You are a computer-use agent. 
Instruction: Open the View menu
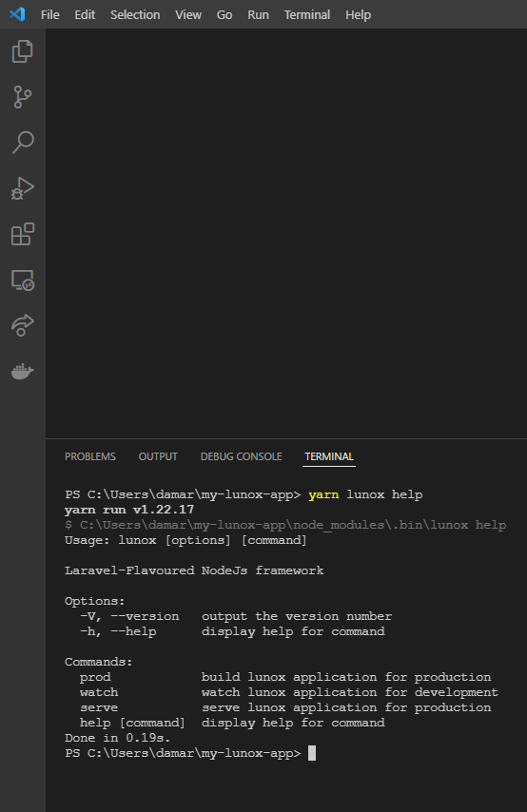coord(188,14)
